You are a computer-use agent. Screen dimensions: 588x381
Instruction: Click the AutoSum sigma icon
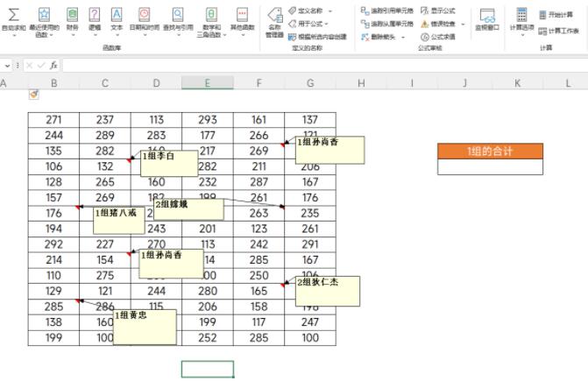point(13,16)
